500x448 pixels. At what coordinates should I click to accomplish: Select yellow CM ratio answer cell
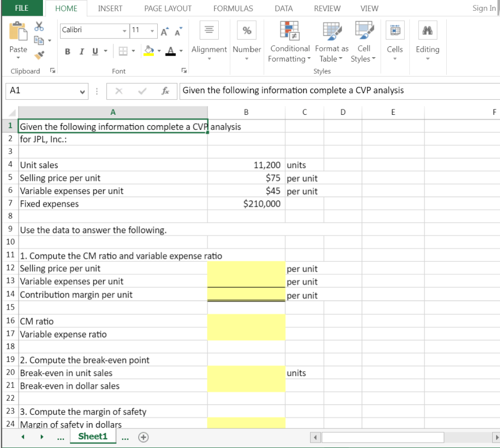coord(246,320)
